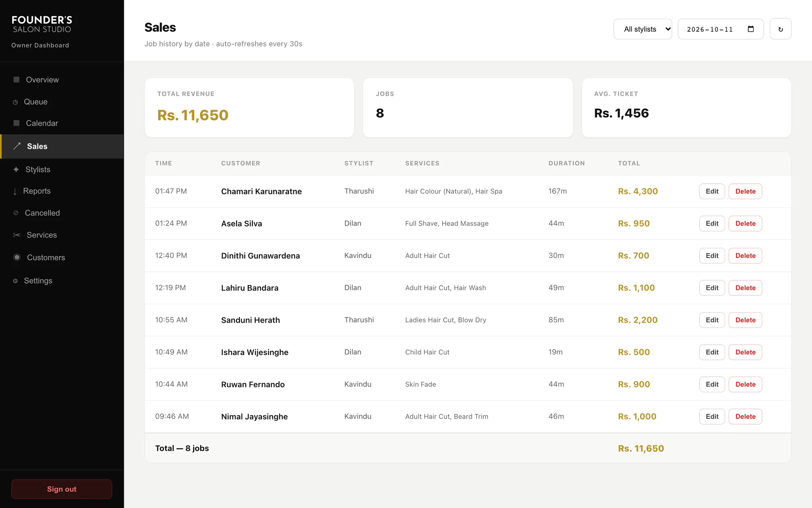
Task: Click the Overview grid icon in sidebar
Action: pyautogui.click(x=16, y=80)
